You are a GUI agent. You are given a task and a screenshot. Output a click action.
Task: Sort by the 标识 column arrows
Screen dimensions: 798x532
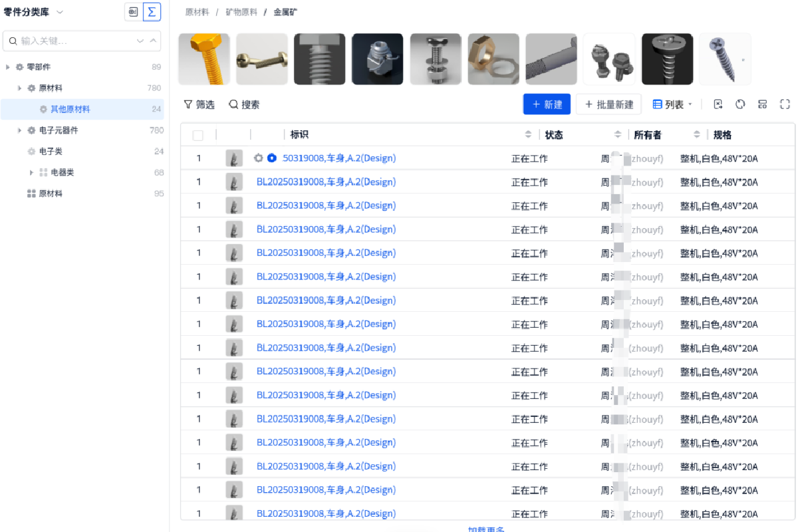529,134
